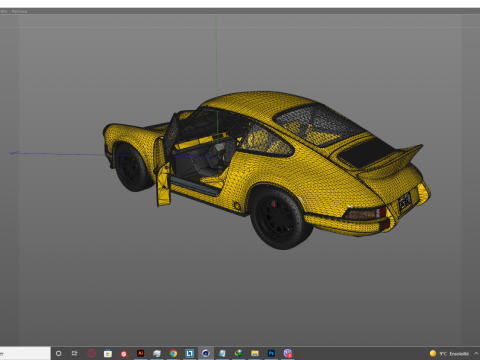The height and width of the screenshot is (360, 480).
Task: Click the Cortana circle icon on taskbar
Action: 59,353
